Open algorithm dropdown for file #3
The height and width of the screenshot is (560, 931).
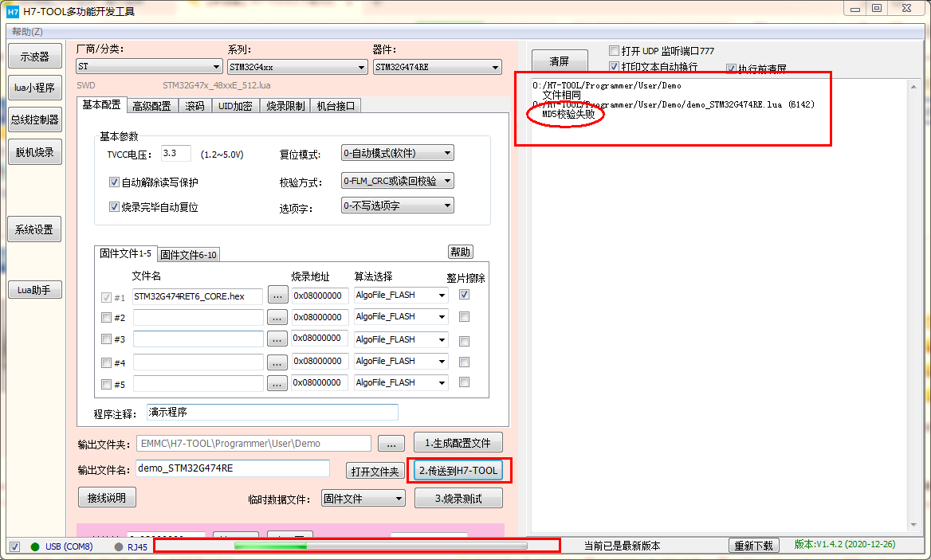[x=401, y=339]
